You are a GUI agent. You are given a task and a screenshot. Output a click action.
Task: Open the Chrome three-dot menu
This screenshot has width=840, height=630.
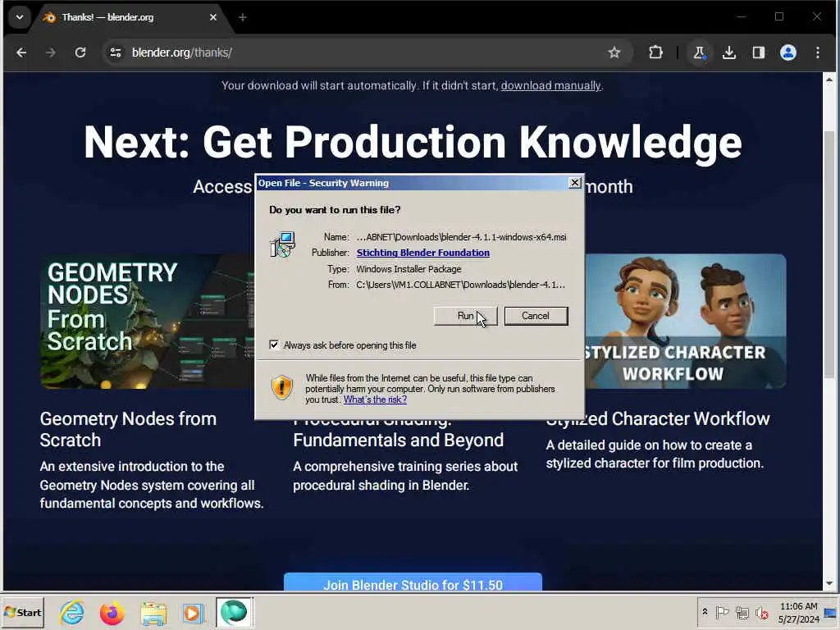point(818,52)
